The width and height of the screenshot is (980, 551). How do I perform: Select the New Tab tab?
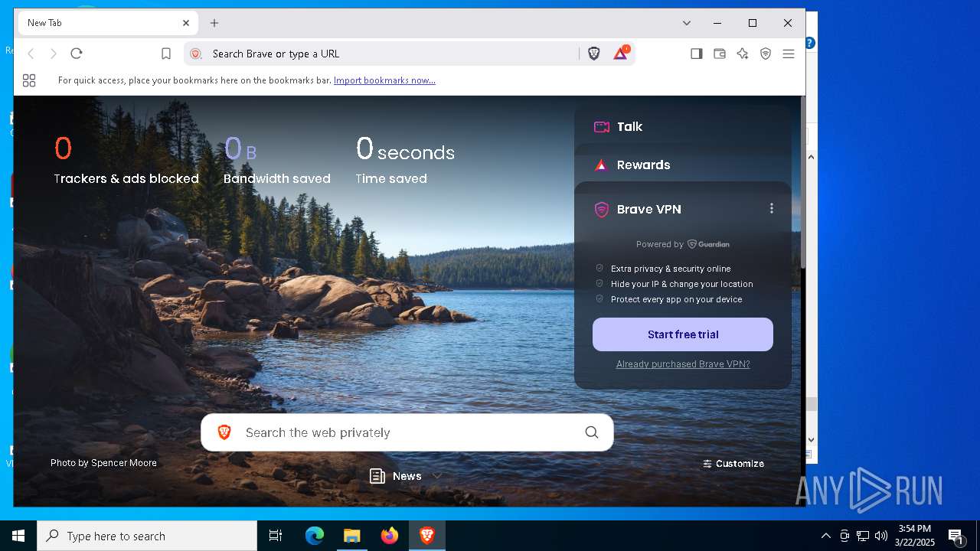pos(108,23)
